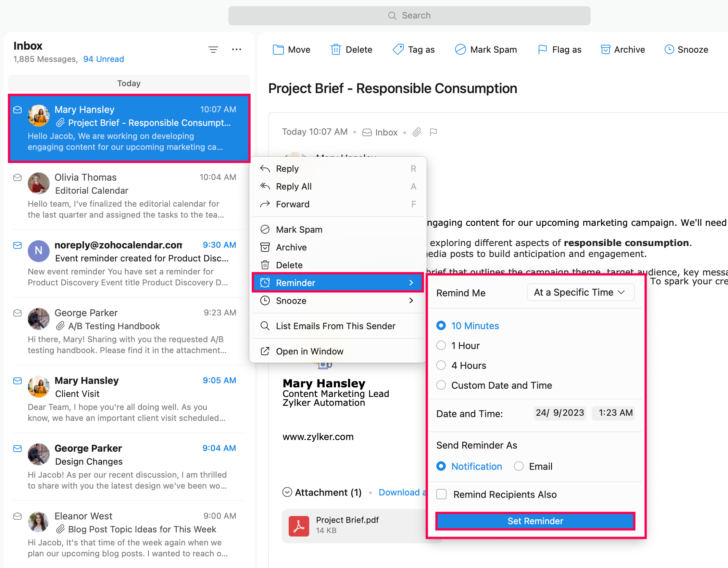Click the Snooze clock icon in toolbar

[x=669, y=50]
